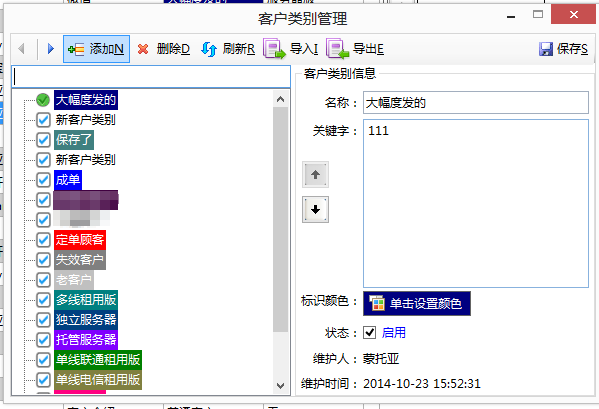Focus the search box above category list
Viewport: 599px width, 409px height.
[x=151, y=77]
